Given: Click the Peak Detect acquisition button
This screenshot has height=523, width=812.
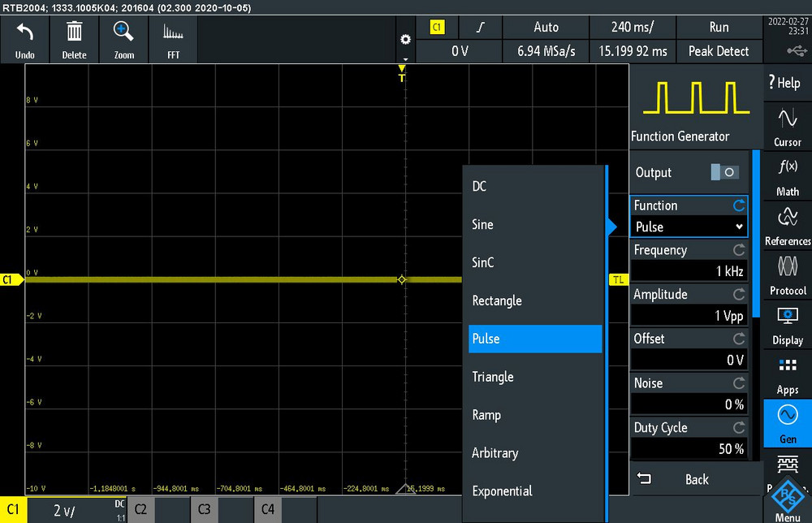Looking at the screenshot, I should point(719,51).
